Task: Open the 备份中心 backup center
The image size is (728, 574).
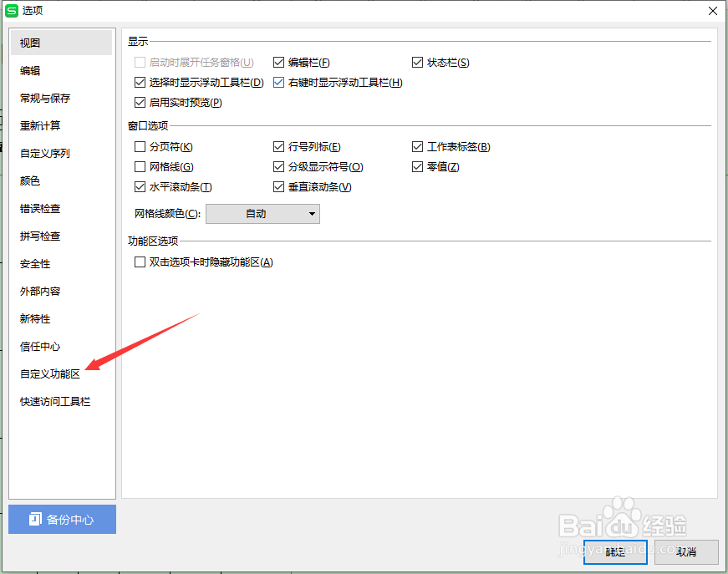Action: 62,519
